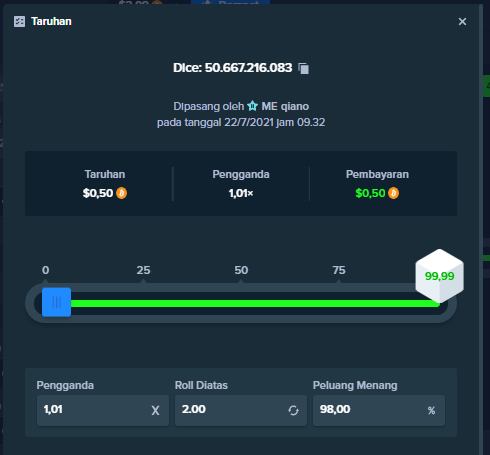Toggle roll direction with swap icon
This screenshot has width=490, height=455.
click(293, 411)
